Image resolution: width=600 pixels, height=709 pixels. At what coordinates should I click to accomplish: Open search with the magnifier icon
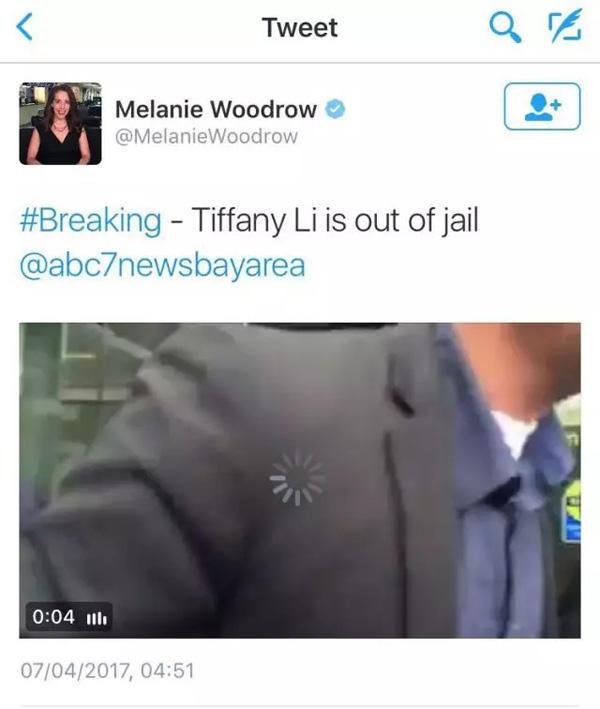tap(505, 27)
